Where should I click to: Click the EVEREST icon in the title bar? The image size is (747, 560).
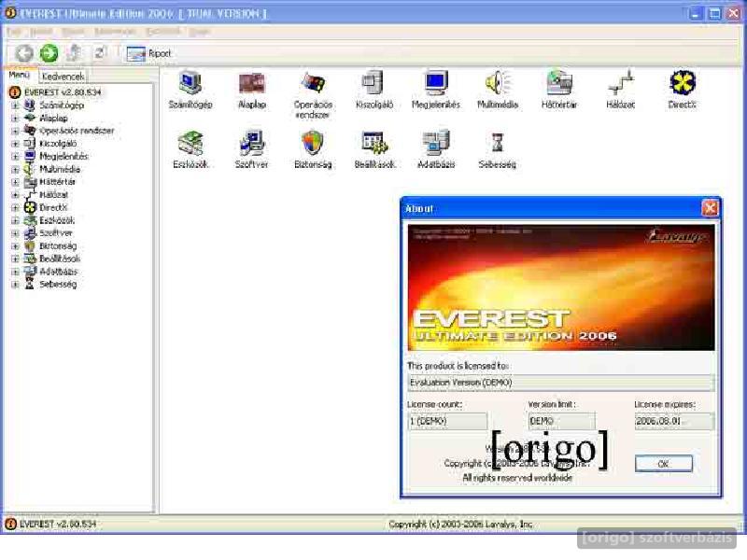[x=10, y=13]
